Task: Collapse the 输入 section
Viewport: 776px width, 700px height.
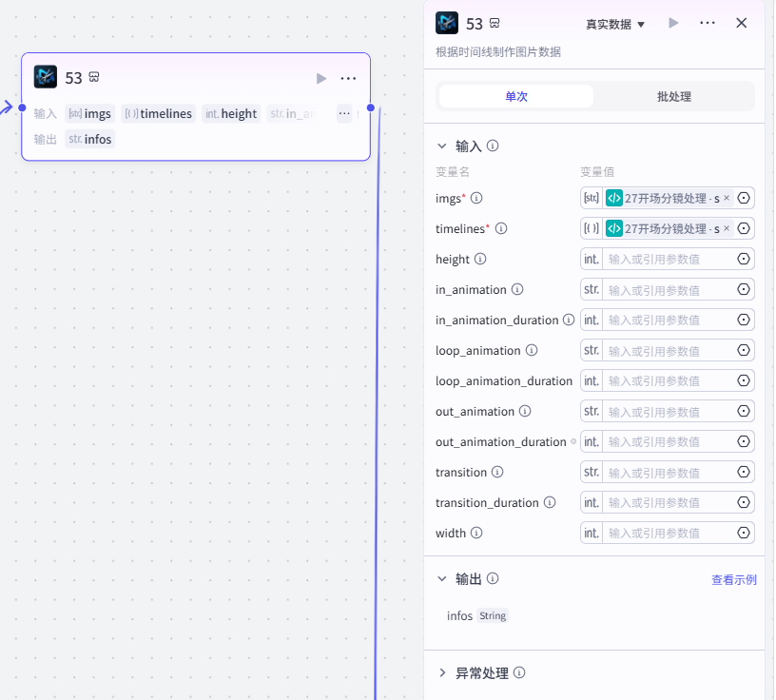Action: point(442,146)
